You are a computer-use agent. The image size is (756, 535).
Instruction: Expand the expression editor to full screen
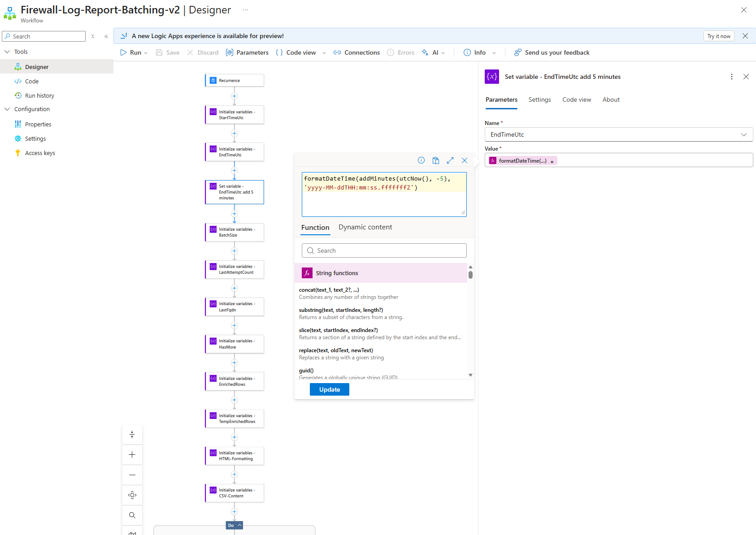(450, 160)
